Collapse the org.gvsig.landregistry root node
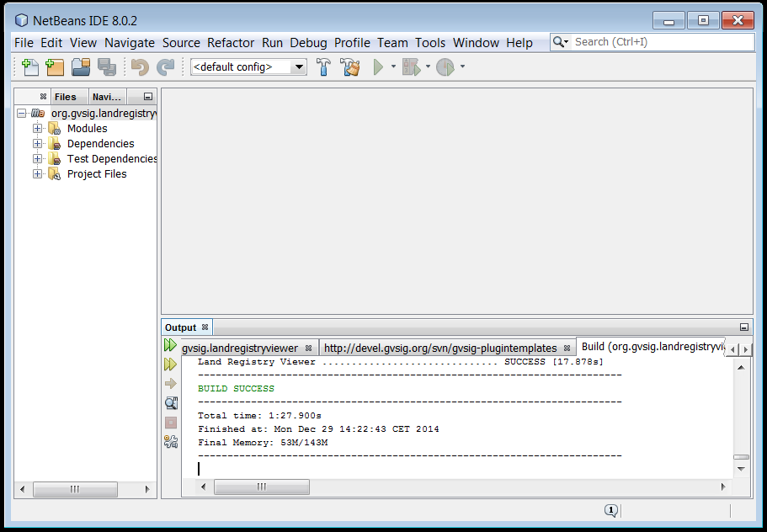 tap(22, 114)
